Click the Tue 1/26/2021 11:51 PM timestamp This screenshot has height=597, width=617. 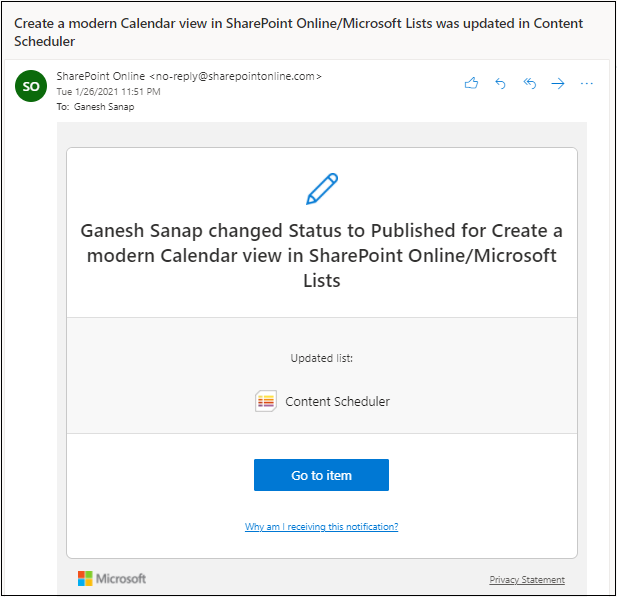(x=108, y=92)
